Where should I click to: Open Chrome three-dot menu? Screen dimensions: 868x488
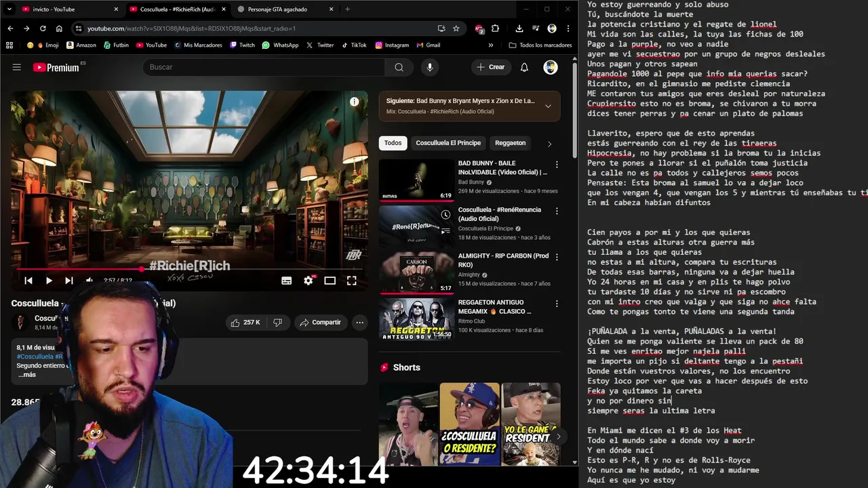pyautogui.click(x=568, y=28)
